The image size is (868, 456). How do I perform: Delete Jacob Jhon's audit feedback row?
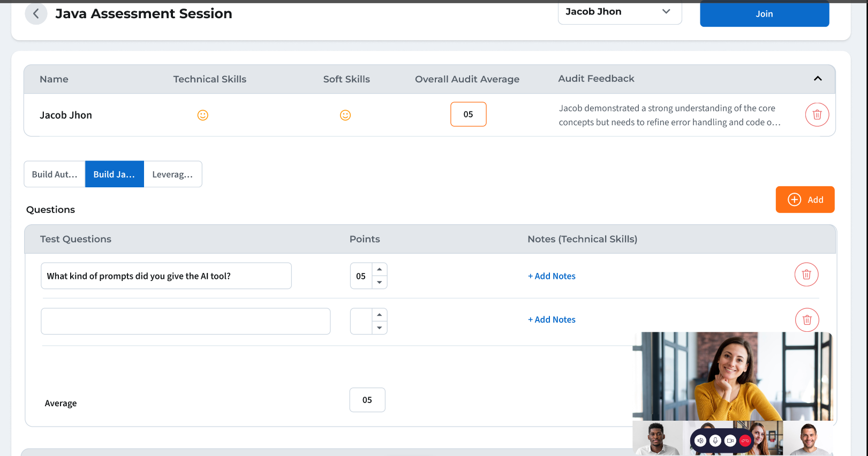click(x=817, y=115)
